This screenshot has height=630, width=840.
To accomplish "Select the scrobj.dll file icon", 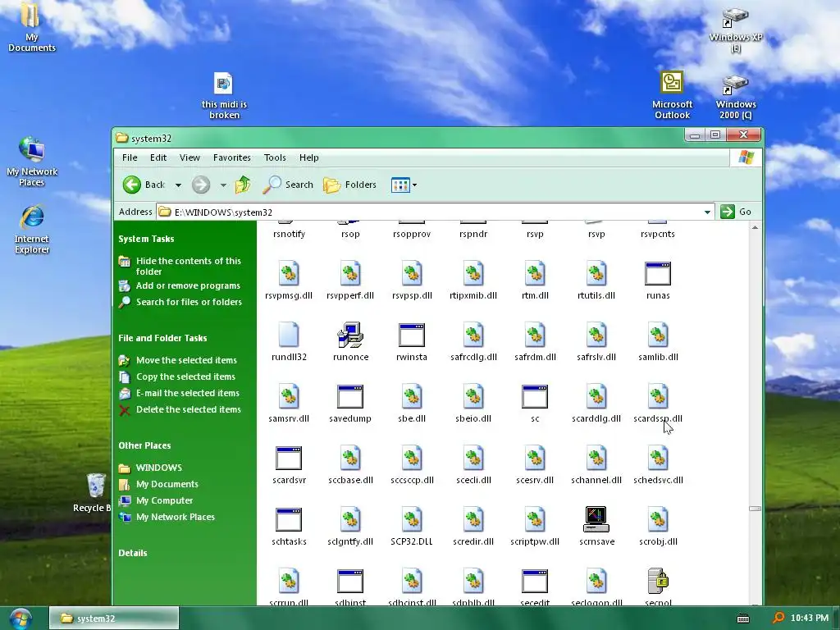I will (x=658, y=520).
